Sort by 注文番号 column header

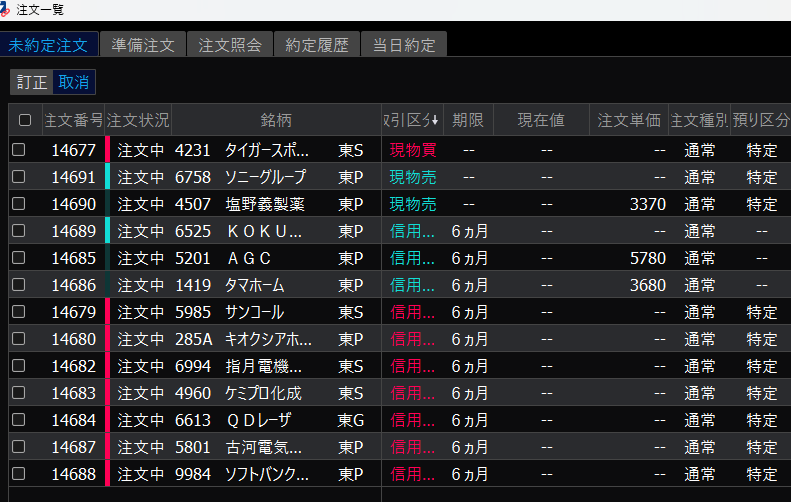point(73,120)
